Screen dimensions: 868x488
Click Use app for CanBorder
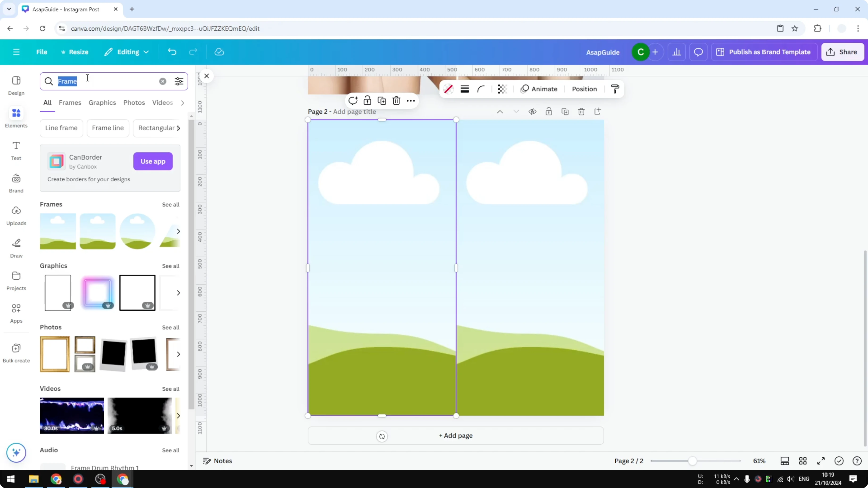153,161
